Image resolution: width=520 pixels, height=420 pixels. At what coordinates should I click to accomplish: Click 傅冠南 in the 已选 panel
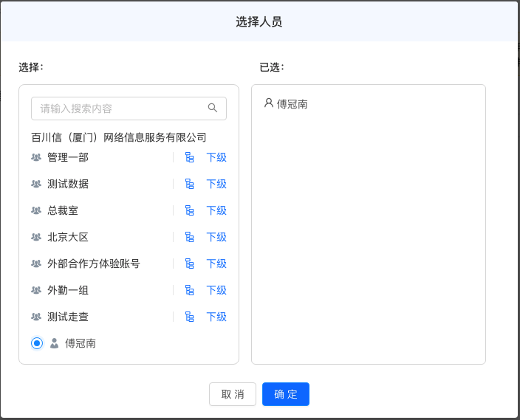click(x=292, y=104)
